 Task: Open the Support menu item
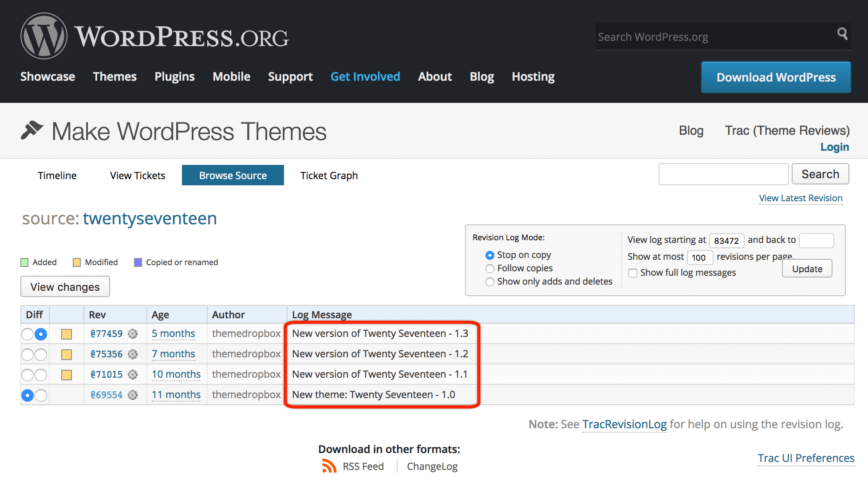click(x=290, y=77)
